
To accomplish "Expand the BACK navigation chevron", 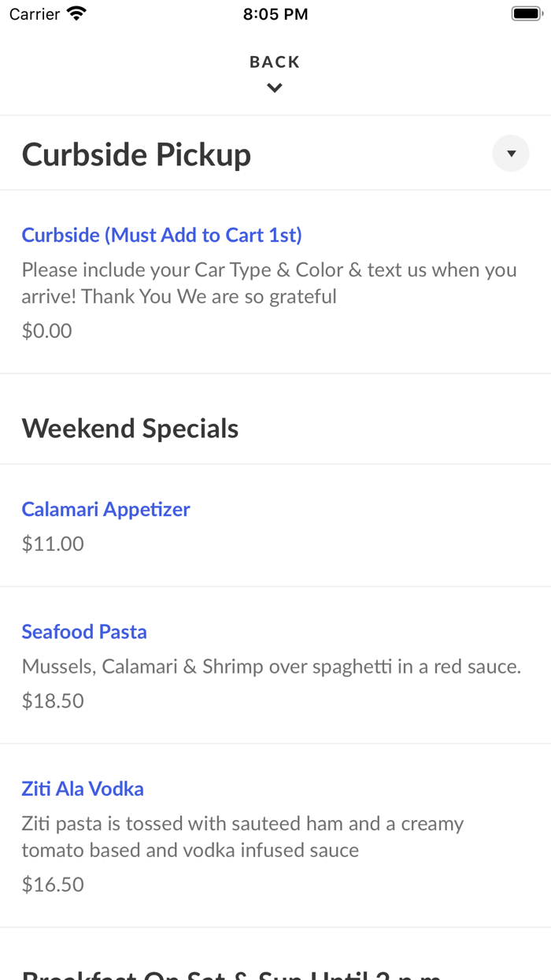I will [275, 87].
